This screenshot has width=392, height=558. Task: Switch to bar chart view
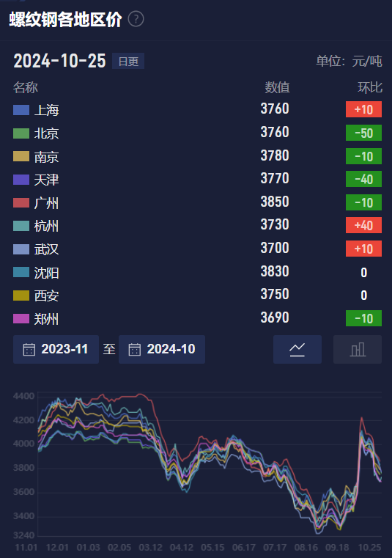click(x=358, y=349)
